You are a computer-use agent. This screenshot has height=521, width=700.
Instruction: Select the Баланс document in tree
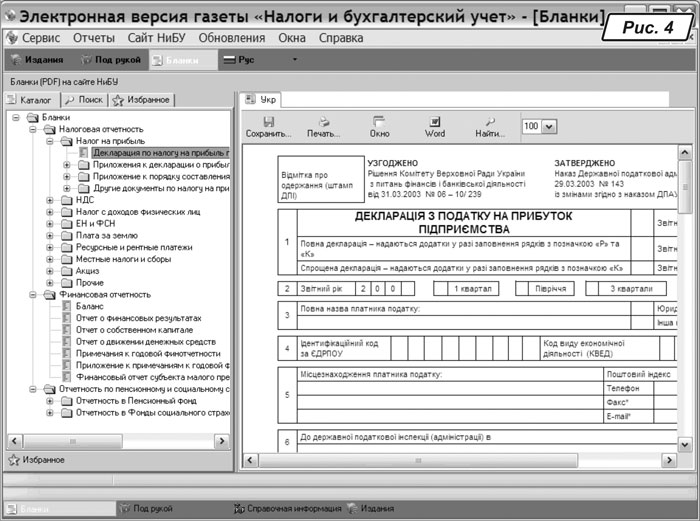pos(90,306)
